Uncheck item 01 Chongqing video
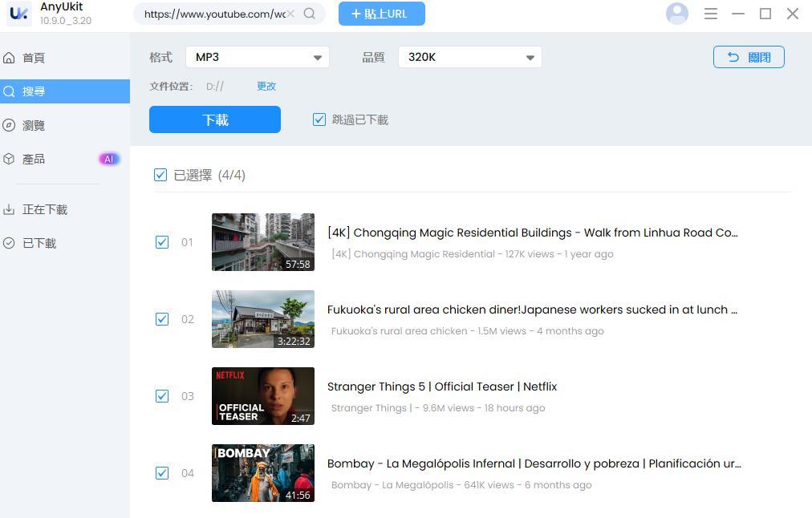 tap(162, 242)
